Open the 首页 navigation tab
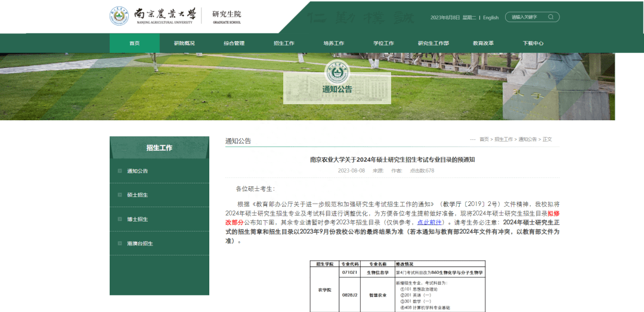644x312 pixels. pyautogui.click(x=134, y=43)
